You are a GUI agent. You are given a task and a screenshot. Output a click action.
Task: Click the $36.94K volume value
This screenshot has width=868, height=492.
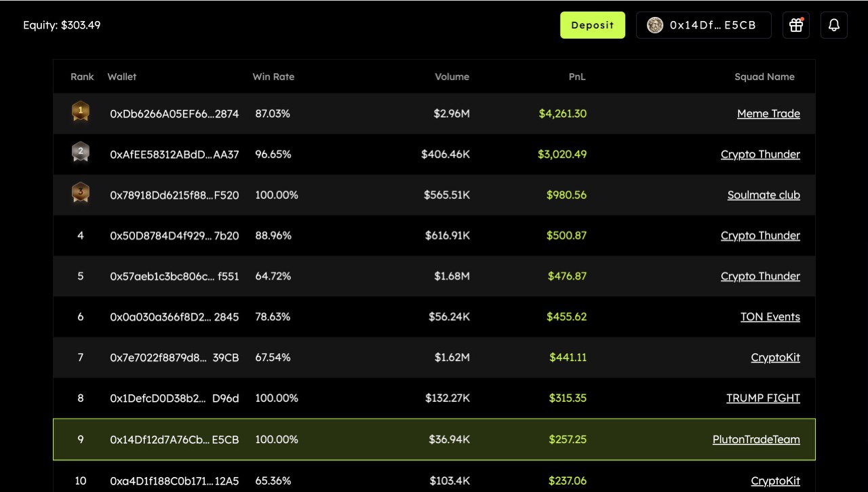[x=449, y=440]
